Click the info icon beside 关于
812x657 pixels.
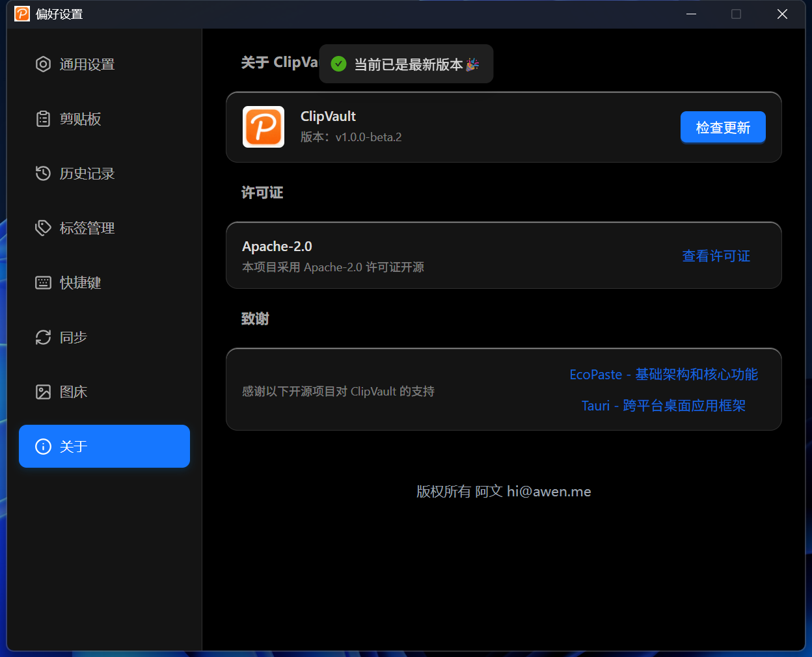[43, 446]
